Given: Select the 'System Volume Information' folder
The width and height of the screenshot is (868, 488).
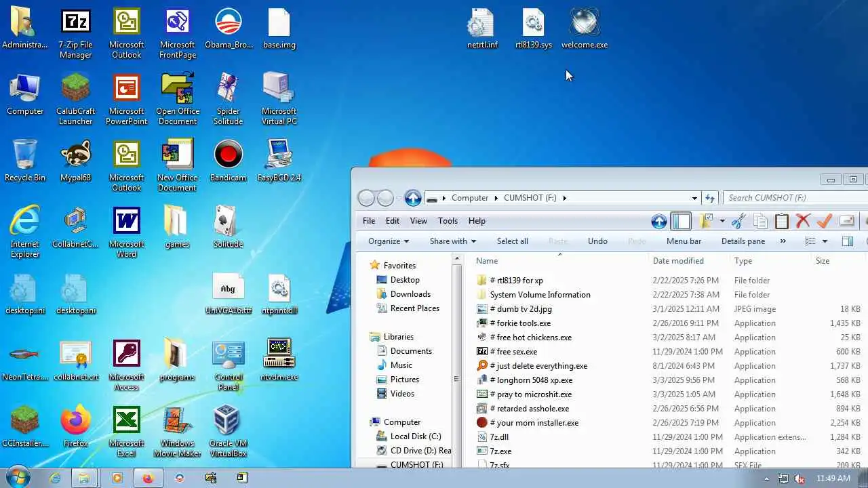Looking at the screenshot, I should [540, 295].
